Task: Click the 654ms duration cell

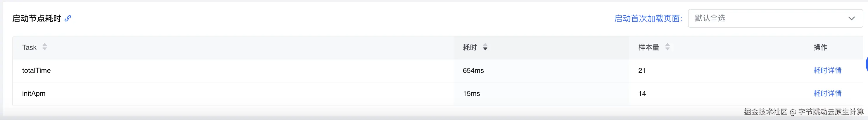Action: point(473,70)
